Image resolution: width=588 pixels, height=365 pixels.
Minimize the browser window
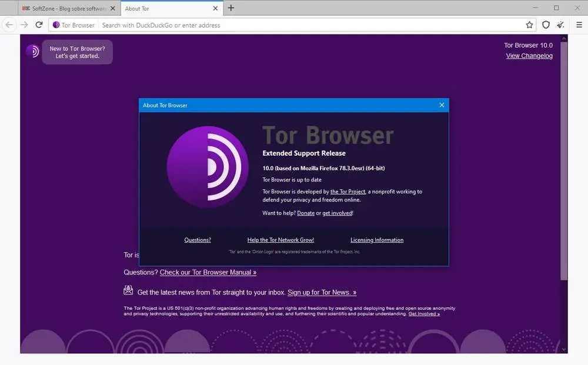[535, 8]
